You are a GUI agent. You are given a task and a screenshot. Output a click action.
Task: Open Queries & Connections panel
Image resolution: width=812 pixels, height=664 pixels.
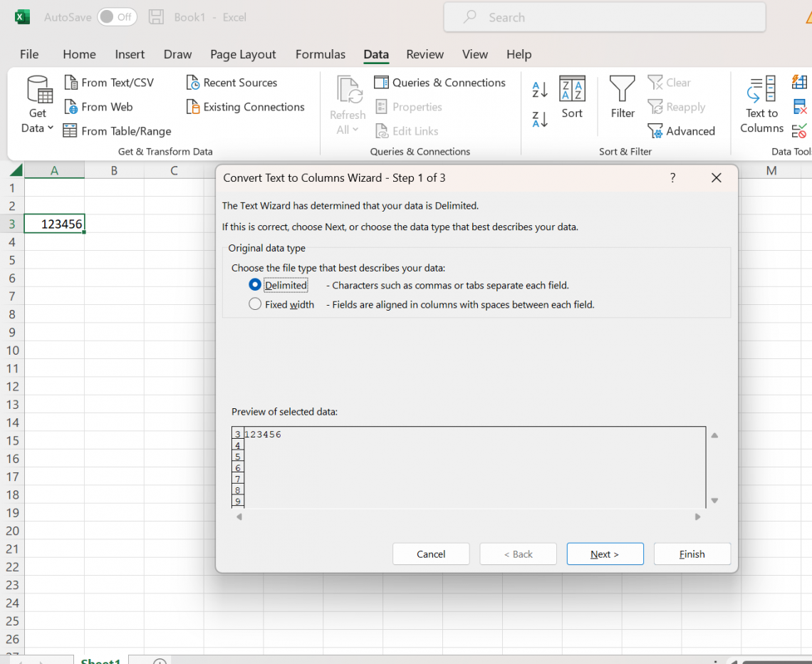point(440,83)
